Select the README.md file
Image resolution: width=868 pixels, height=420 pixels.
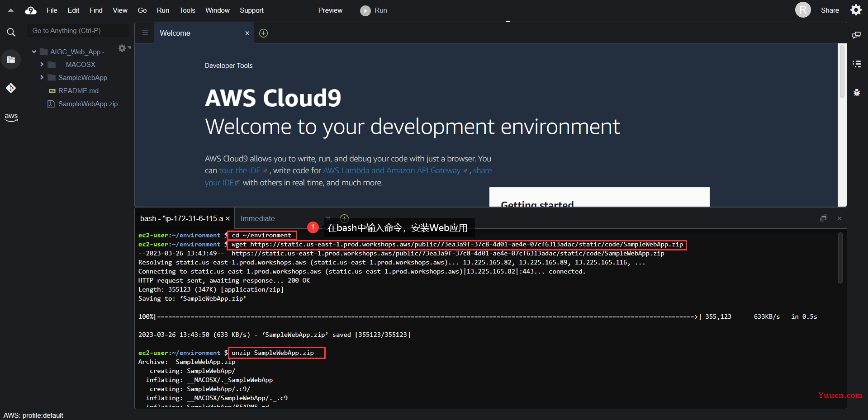point(78,91)
